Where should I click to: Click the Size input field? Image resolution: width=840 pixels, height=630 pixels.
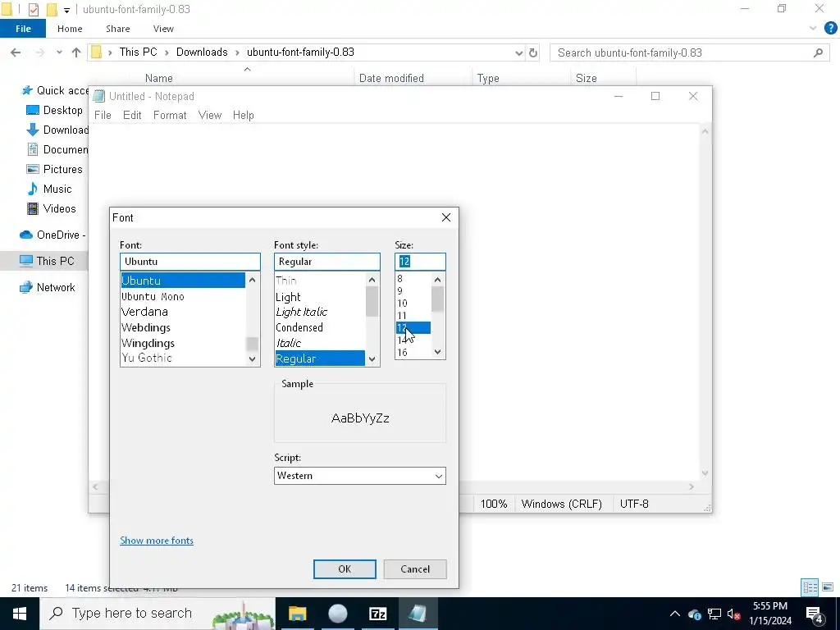point(421,262)
